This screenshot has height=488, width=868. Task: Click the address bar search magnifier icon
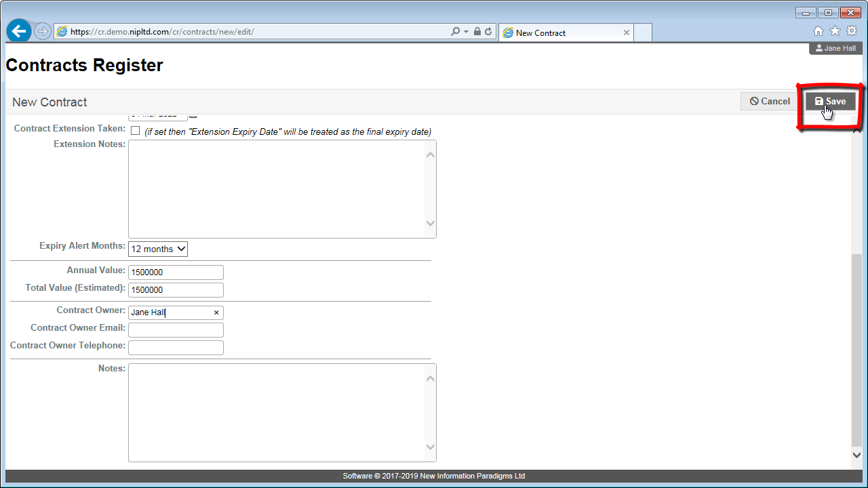[x=455, y=32]
